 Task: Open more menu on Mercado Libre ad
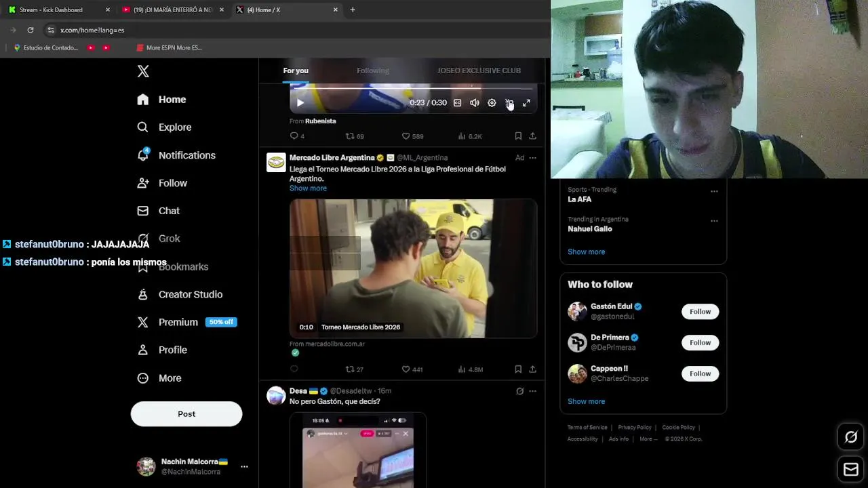532,158
